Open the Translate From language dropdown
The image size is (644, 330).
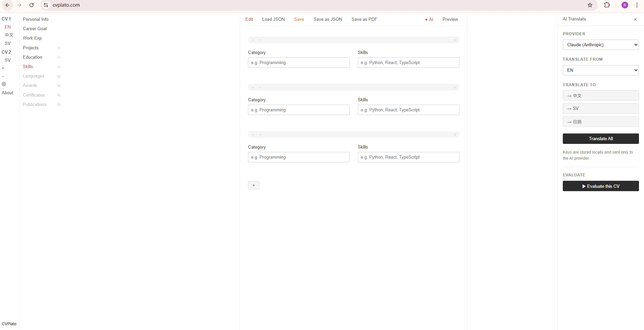point(600,70)
